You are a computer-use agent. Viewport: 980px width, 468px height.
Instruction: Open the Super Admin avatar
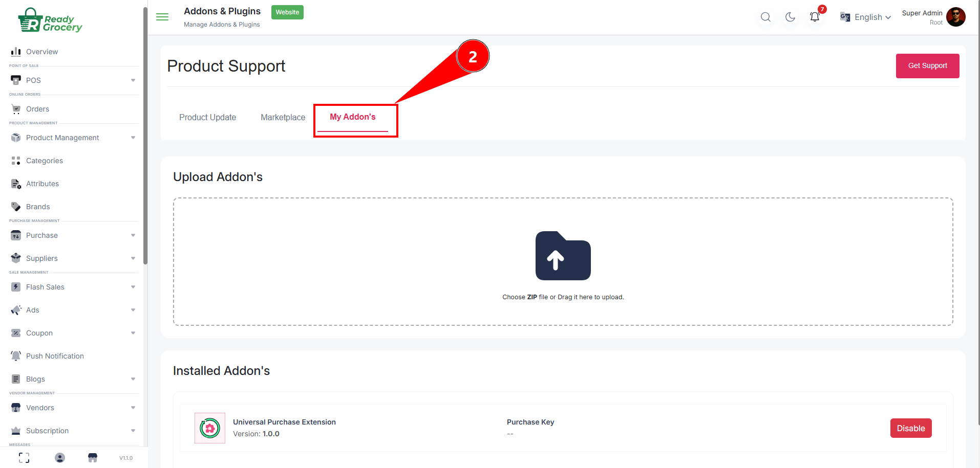tap(955, 17)
